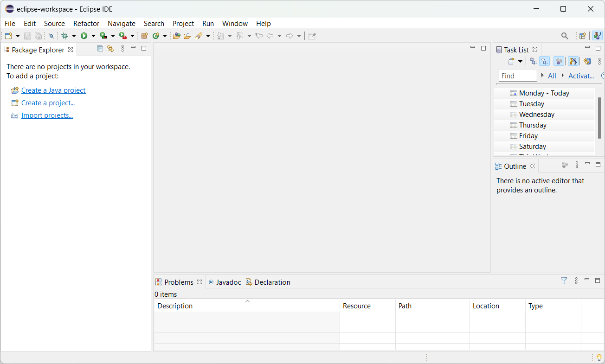The image size is (605, 364).
Task: Expand the Coverage dropdown arrow
Action: (x=113, y=36)
